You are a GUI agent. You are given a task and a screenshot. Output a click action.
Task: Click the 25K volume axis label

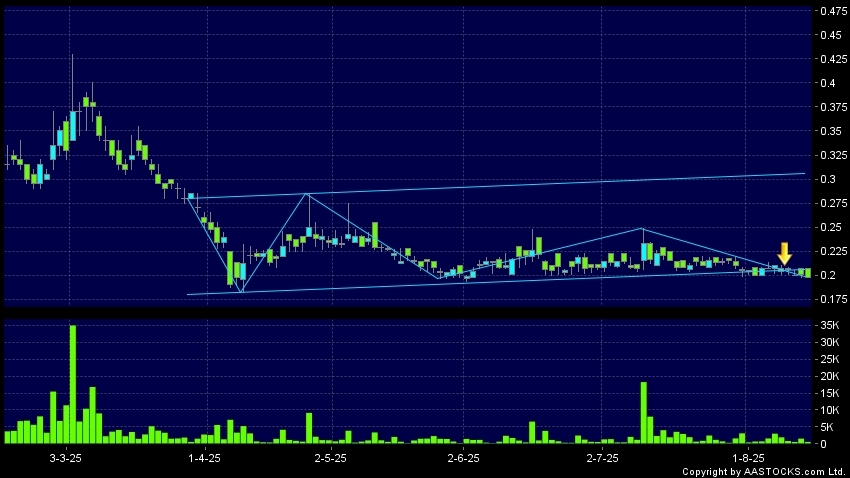tap(830, 359)
